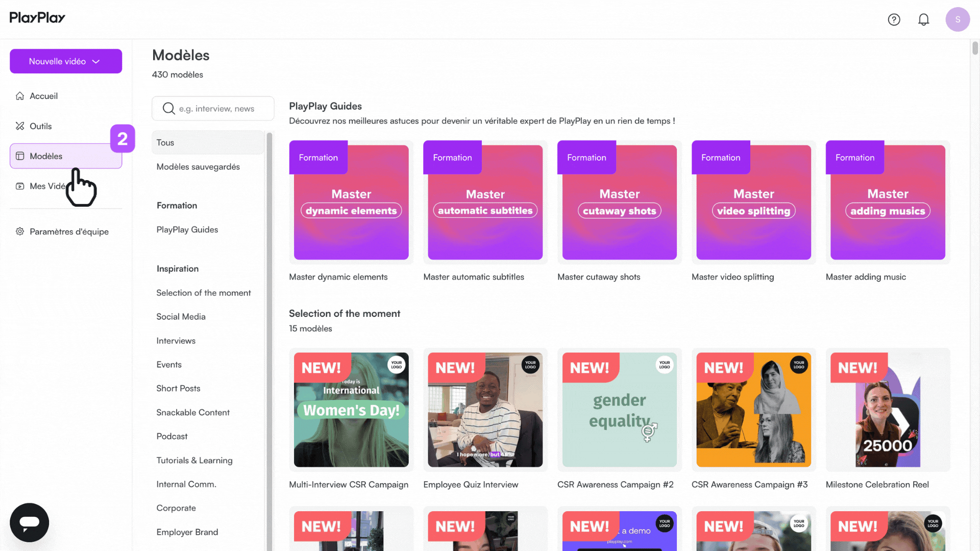Click the CSR Awareness Campaign #2 title

(x=616, y=485)
